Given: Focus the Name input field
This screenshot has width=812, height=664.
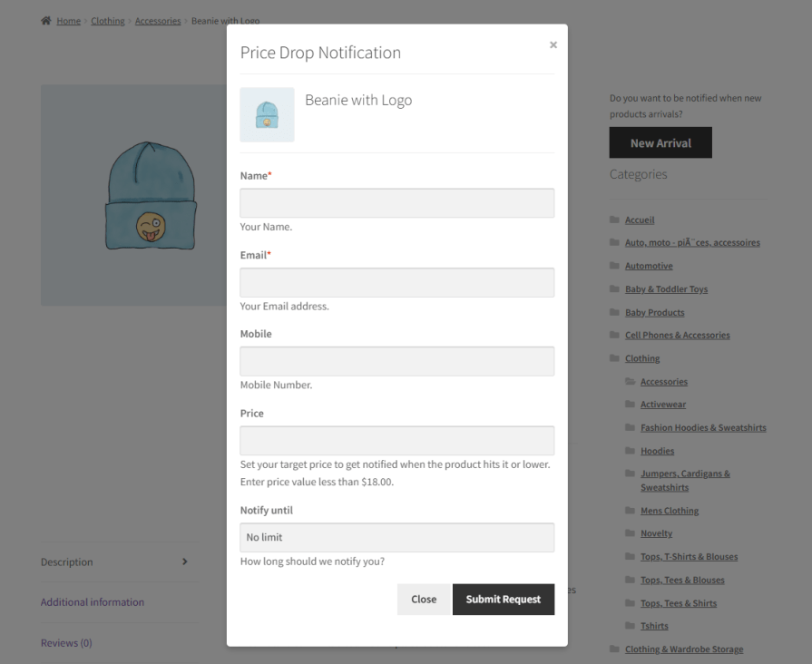Looking at the screenshot, I should [x=396, y=203].
